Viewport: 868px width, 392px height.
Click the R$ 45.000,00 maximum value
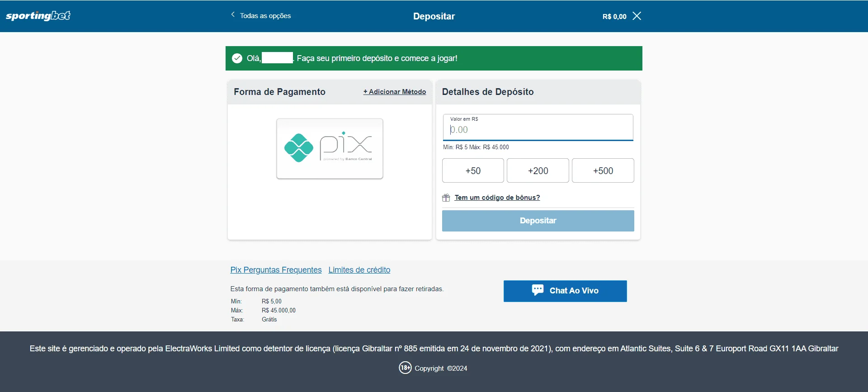pos(278,310)
